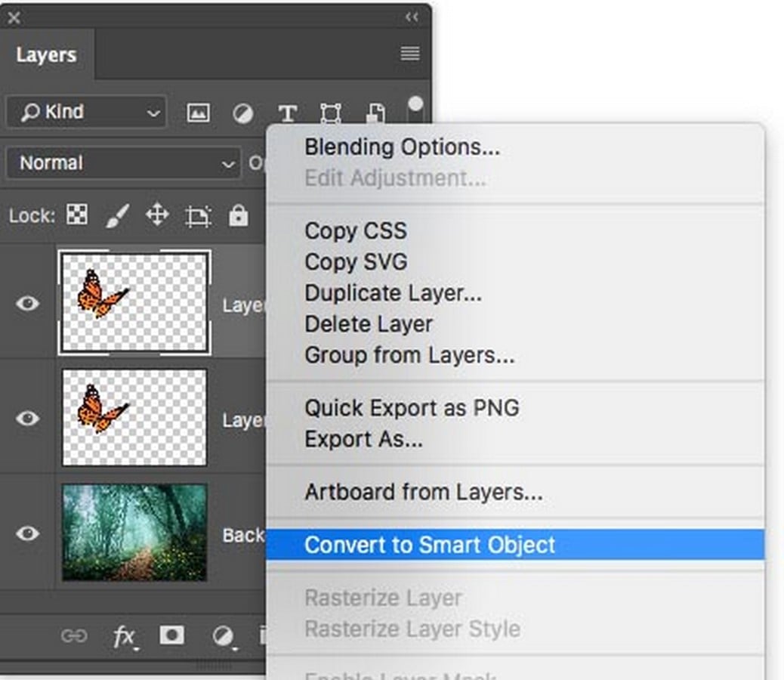Lock position move icon
Screen dimensions: 784x680
click(x=157, y=215)
